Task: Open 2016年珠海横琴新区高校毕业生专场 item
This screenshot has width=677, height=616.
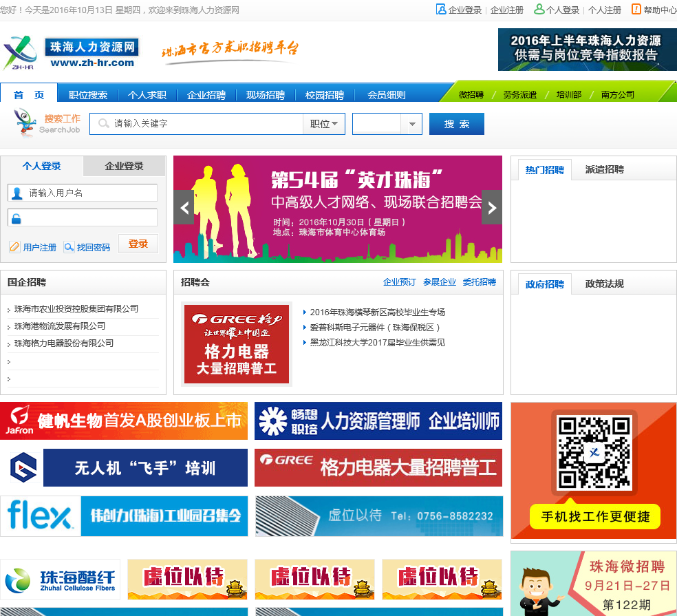Action: tap(377, 312)
